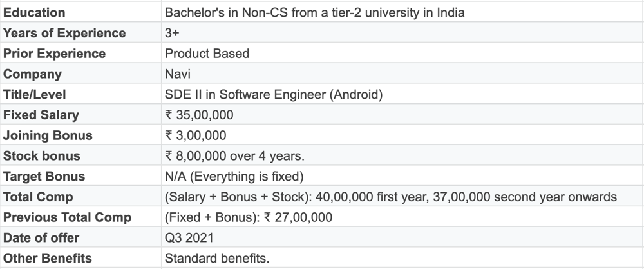Select the ₹ 8,00,000 over 4 years cell
The height and width of the screenshot is (269, 644).
pyautogui.click(x=234, y=156)
